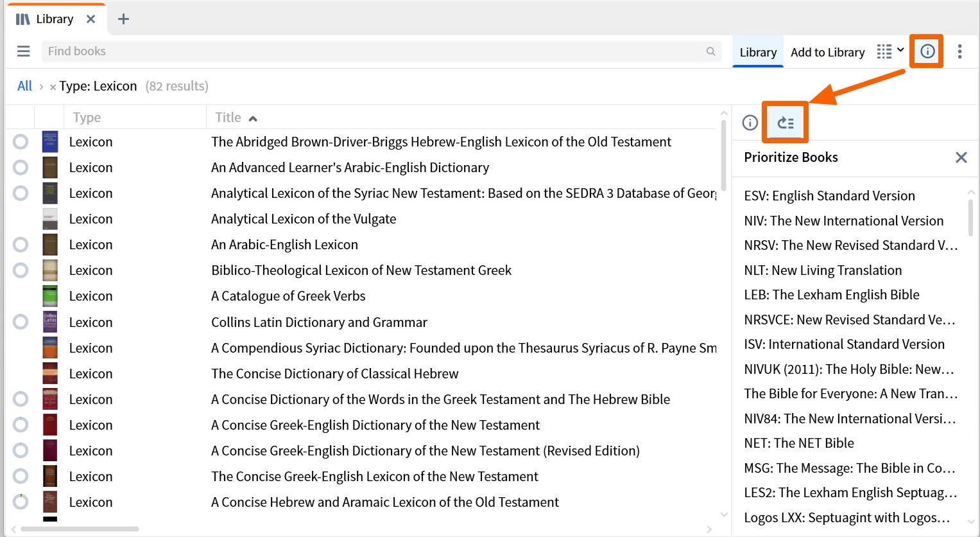Toggle circle for Concise Hebrew and Aramaic Lexicon
Viewport: 980px width, 537px height.
pyautogui.click(x=21, y=502)
